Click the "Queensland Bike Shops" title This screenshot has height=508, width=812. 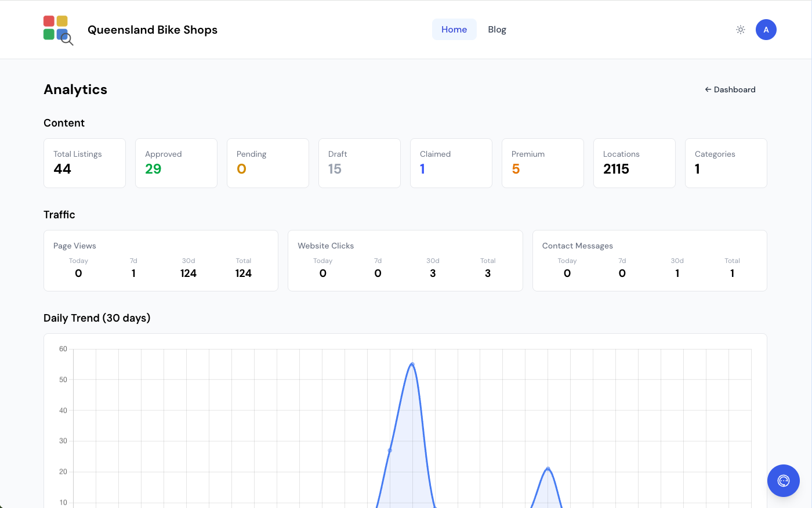pos(153,30)
